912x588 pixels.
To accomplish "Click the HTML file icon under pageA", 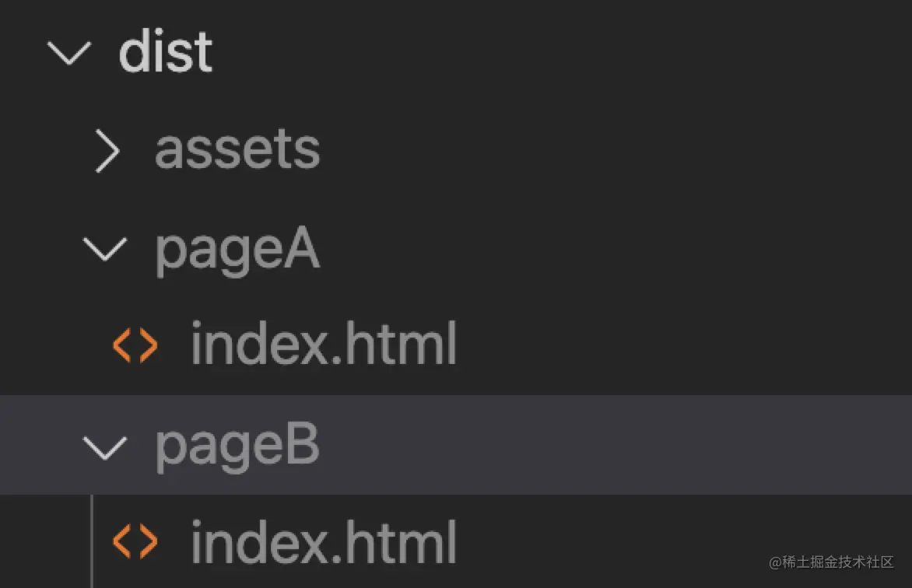I will coord(135,346).
